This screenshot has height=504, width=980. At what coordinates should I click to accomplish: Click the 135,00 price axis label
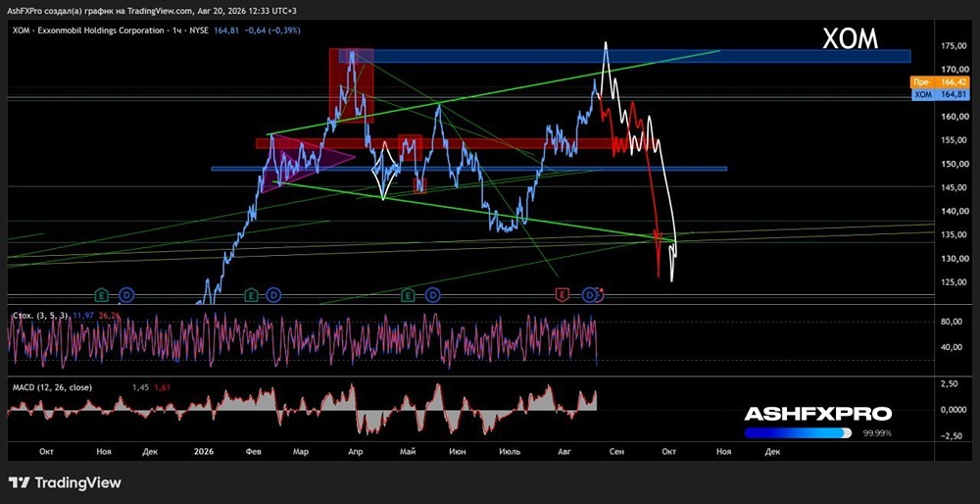(x=953, y=235)
